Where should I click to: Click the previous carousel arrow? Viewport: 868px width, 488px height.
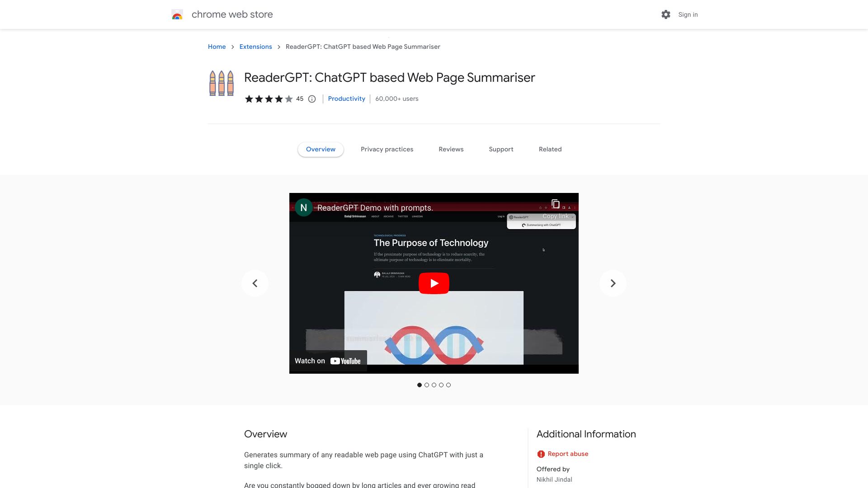[x=255, y=283]
